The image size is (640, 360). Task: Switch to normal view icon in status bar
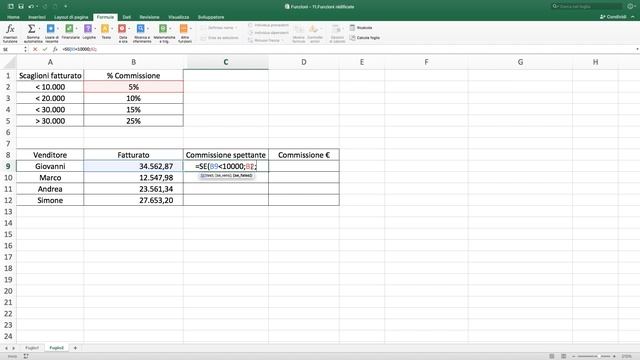[552, 356]
